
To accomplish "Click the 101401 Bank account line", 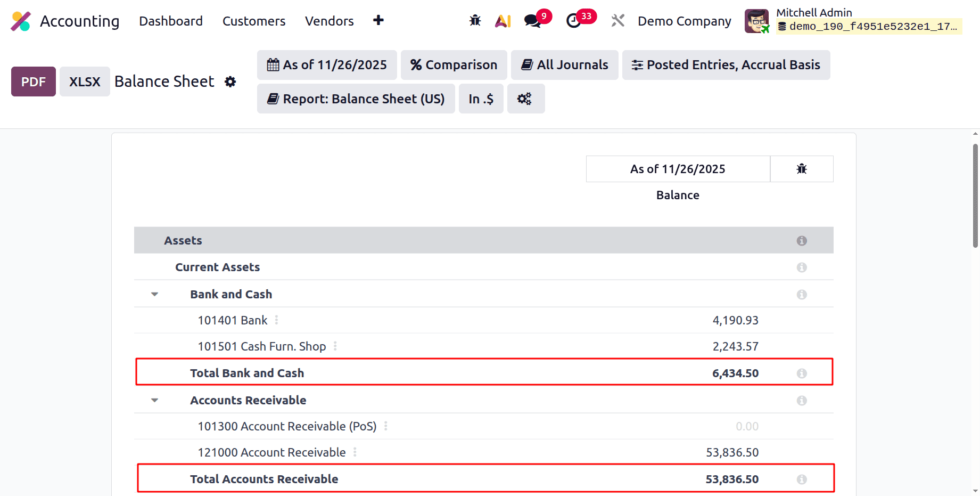I will pos(483,320).
